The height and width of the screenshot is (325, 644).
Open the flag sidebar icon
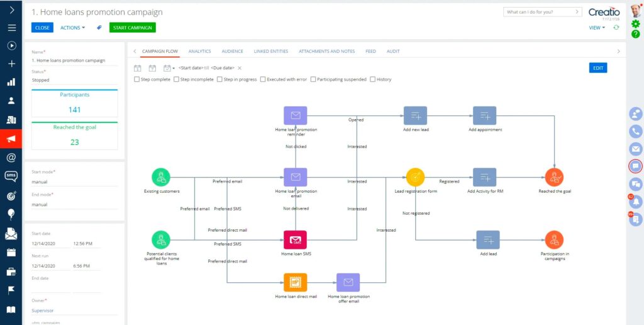coord(11,290)
